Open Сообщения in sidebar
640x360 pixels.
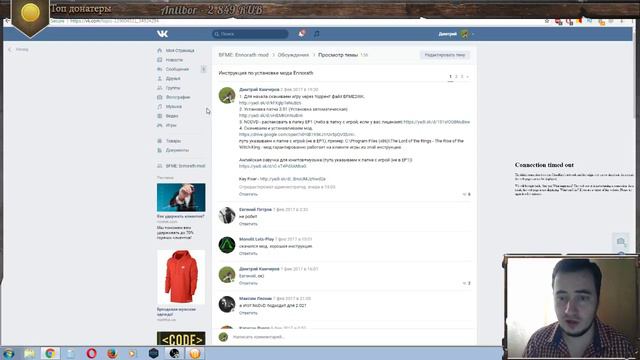(177, 69)
